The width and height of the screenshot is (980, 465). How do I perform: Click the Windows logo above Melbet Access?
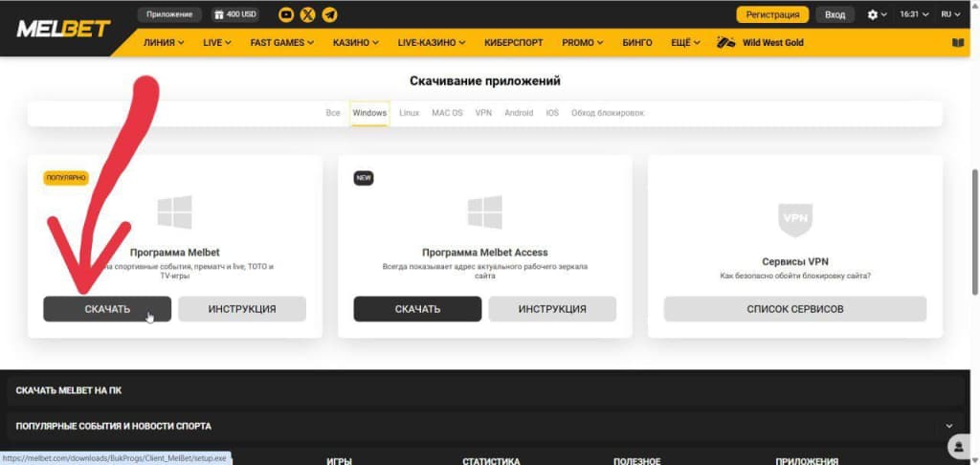click(485, 211)
